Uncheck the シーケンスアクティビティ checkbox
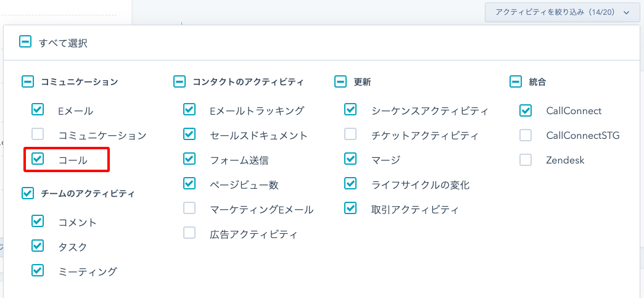 pyautogui.click(x=350, y=109)
